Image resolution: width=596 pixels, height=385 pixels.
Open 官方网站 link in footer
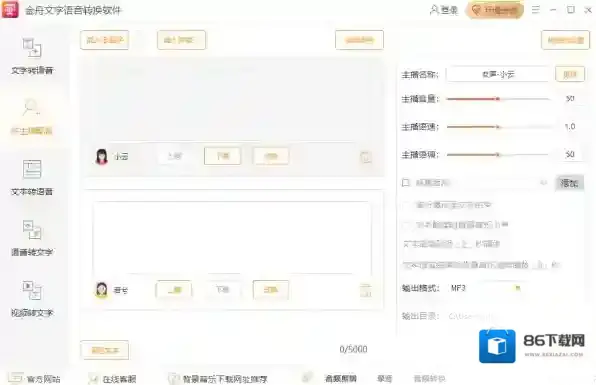(35, 379)
